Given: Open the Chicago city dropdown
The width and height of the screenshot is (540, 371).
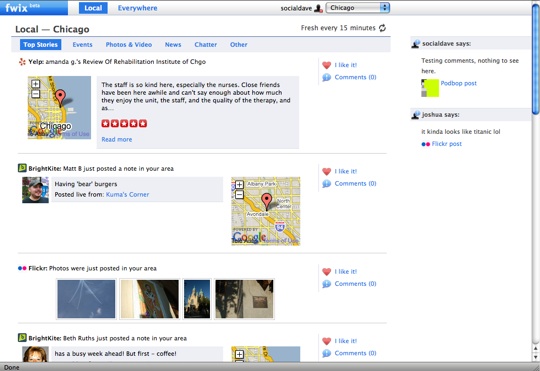Looking at the screenshot, I should (x=357, y=8).
